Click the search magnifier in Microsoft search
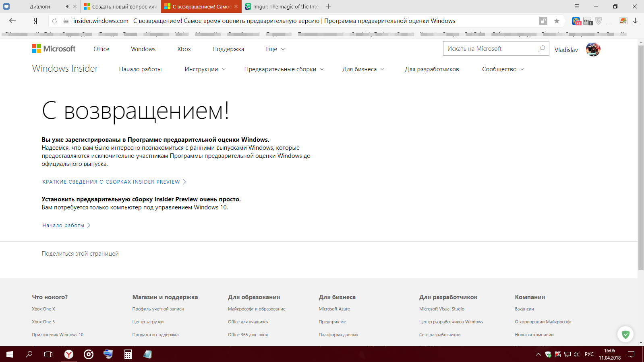This screenshot has width=644, height=362. click(x=542, y=49)
